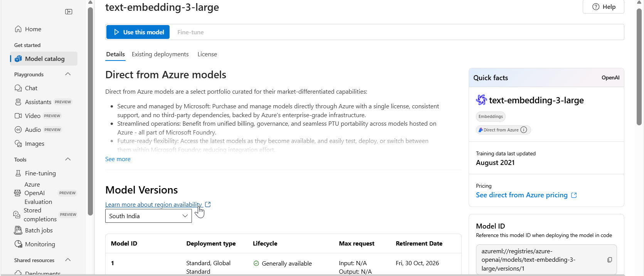Viewport: 644px width, 276px height.
Task: Switch to the Details tab
Action: 115,54
